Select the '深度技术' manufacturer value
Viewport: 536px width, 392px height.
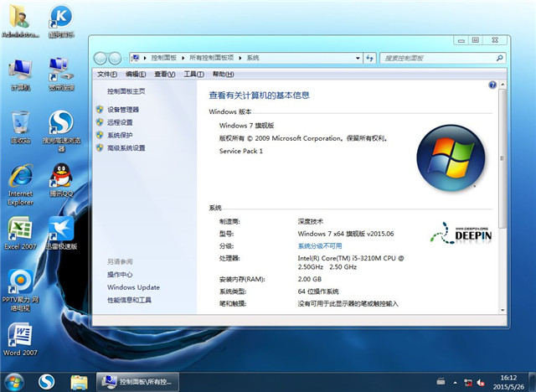(x=311, y=221)
